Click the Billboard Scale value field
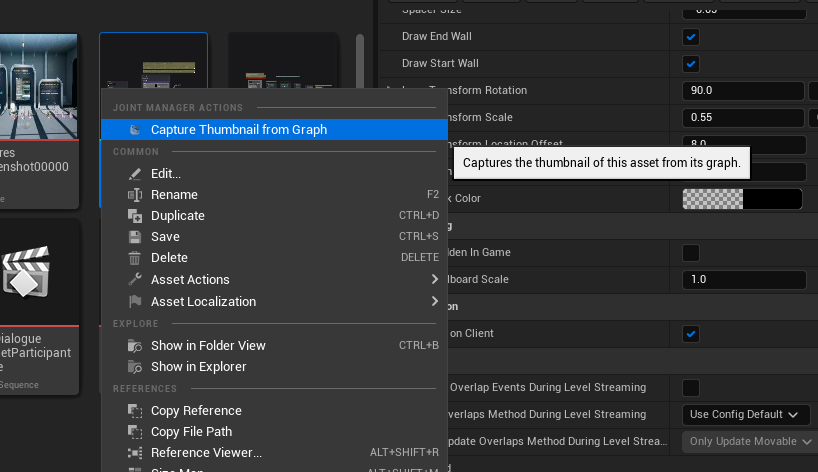 (742, 280)
